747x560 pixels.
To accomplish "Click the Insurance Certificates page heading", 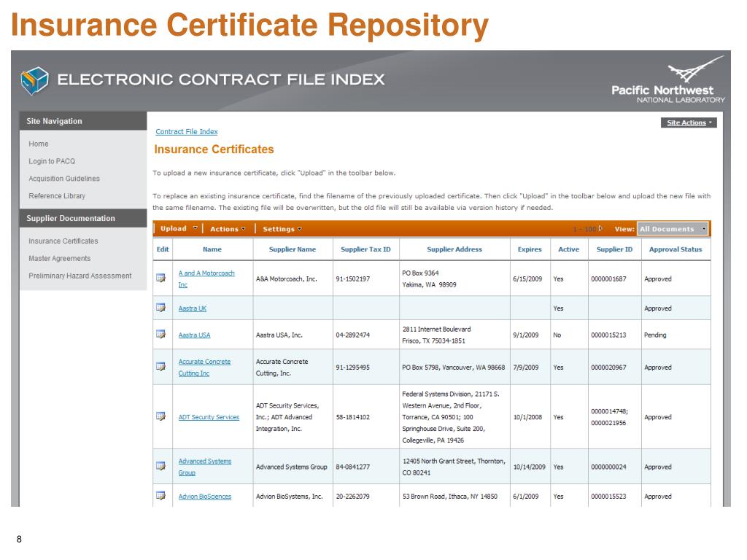I will pyautogui.click(x=214, y=149).
